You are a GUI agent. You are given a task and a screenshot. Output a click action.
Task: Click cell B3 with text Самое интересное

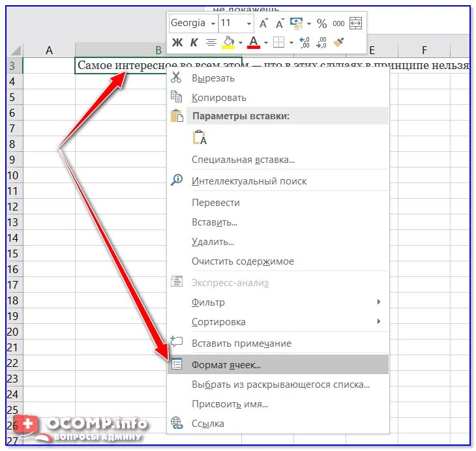[x=158, y=65]
